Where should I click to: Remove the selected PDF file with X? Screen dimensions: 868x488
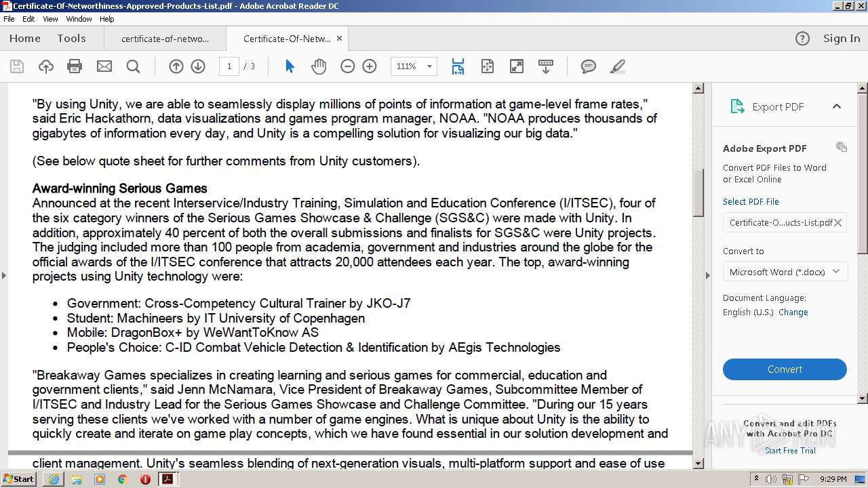838,222
